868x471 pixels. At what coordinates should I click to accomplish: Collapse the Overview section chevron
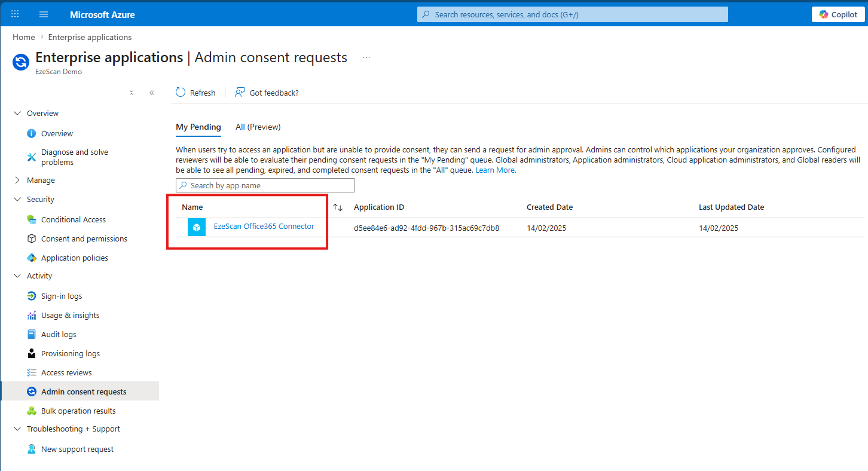[17, 113]
